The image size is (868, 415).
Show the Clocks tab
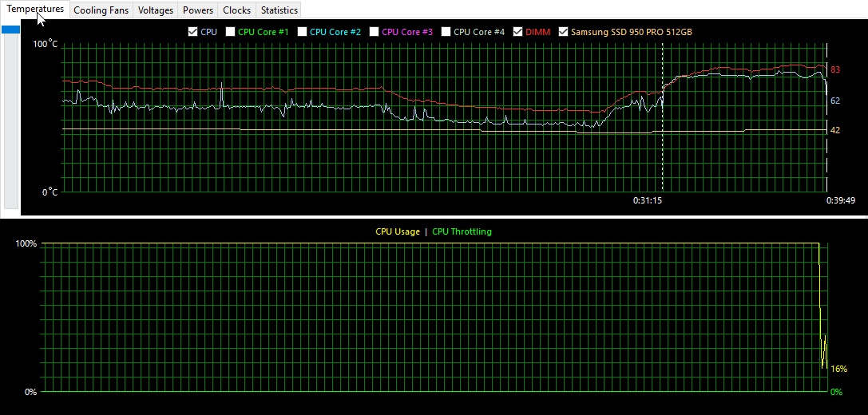[x=236, y=10]
